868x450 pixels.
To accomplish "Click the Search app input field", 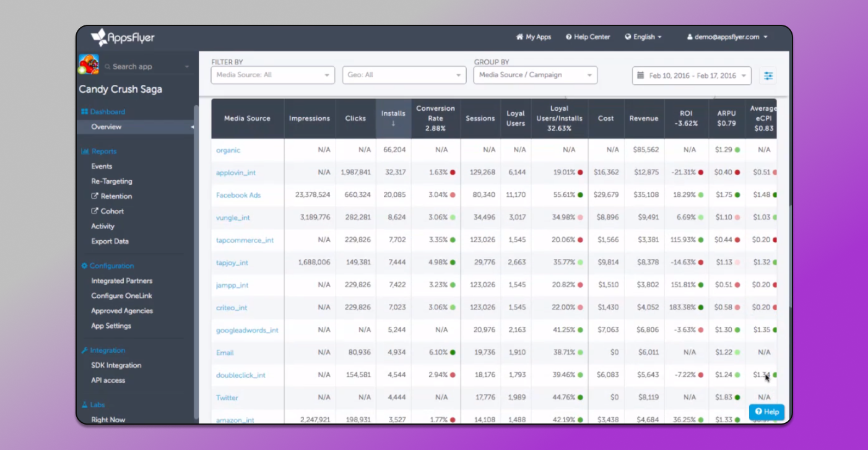I will pos(145,67).
